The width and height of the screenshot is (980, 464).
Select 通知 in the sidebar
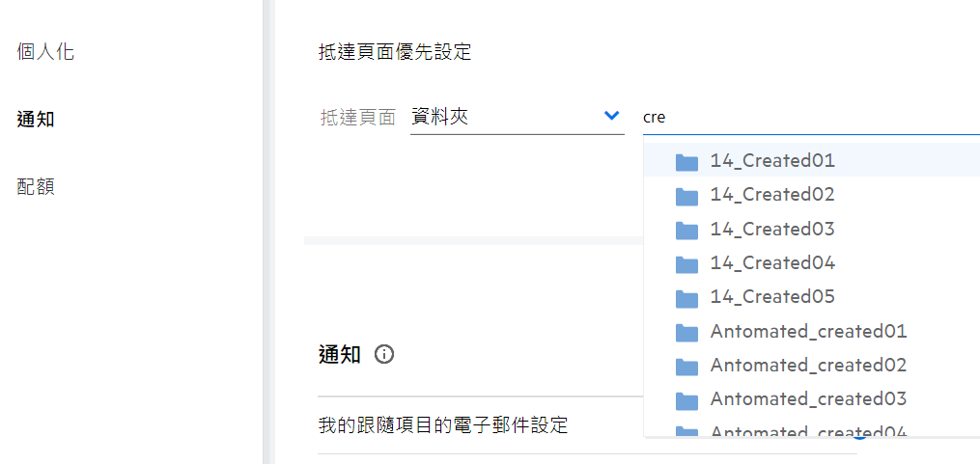(36, 120)
